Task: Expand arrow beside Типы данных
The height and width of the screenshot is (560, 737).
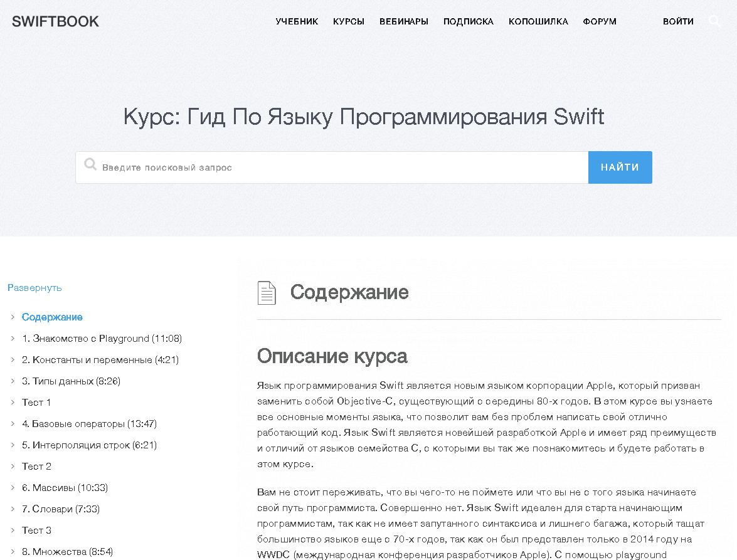Action: pos(13,381)
